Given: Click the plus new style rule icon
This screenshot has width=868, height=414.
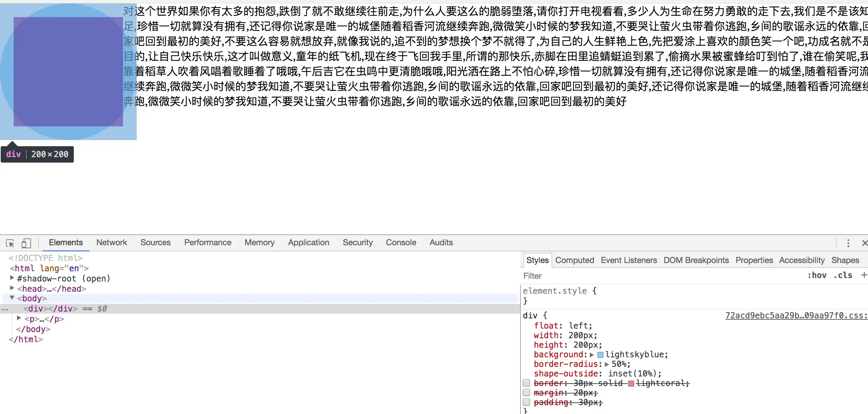Looking at the screenshot, I should click(864, 275).
